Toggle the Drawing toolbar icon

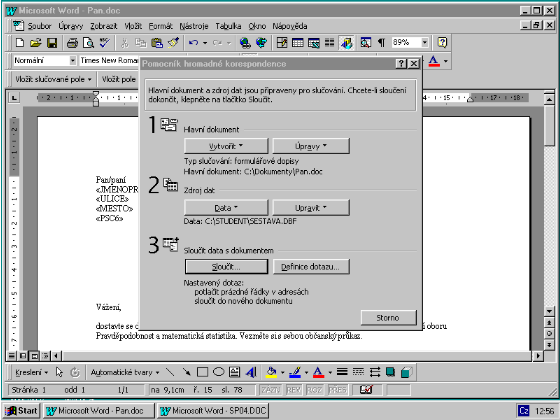point(346,43)
